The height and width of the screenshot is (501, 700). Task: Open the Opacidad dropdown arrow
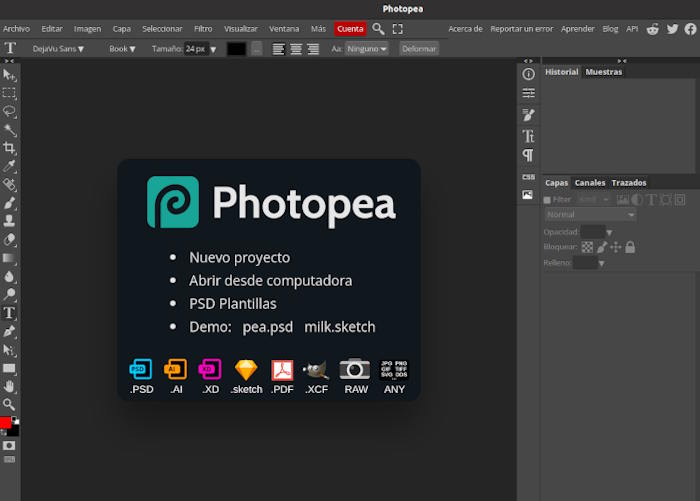coord(609,233)
